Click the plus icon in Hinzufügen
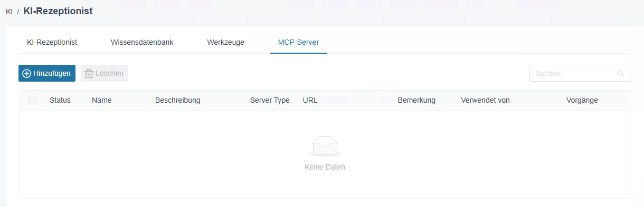Viewport: 644px width, 207px height. click(x=26, y=73)
